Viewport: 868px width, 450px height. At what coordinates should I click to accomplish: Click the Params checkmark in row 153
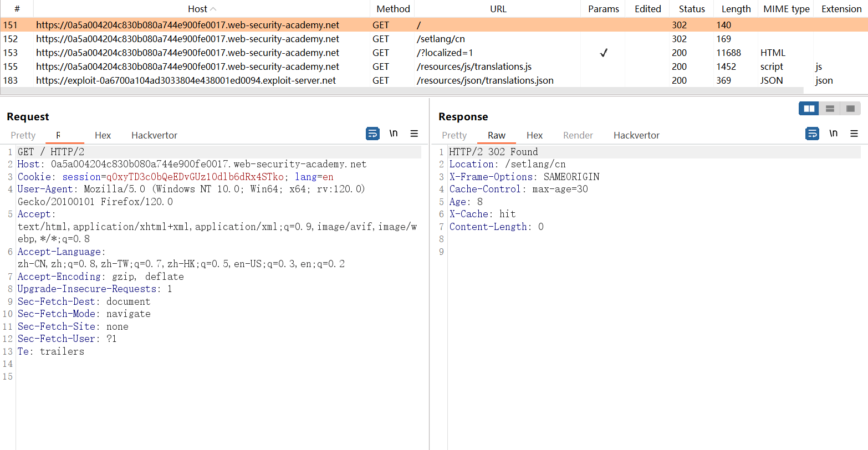point(603,53)
